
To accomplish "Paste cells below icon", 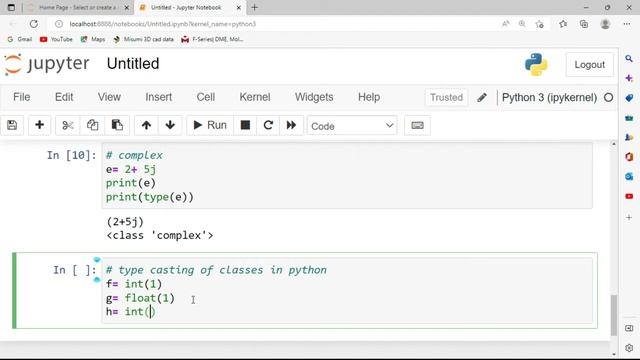I will coord(117,125).
